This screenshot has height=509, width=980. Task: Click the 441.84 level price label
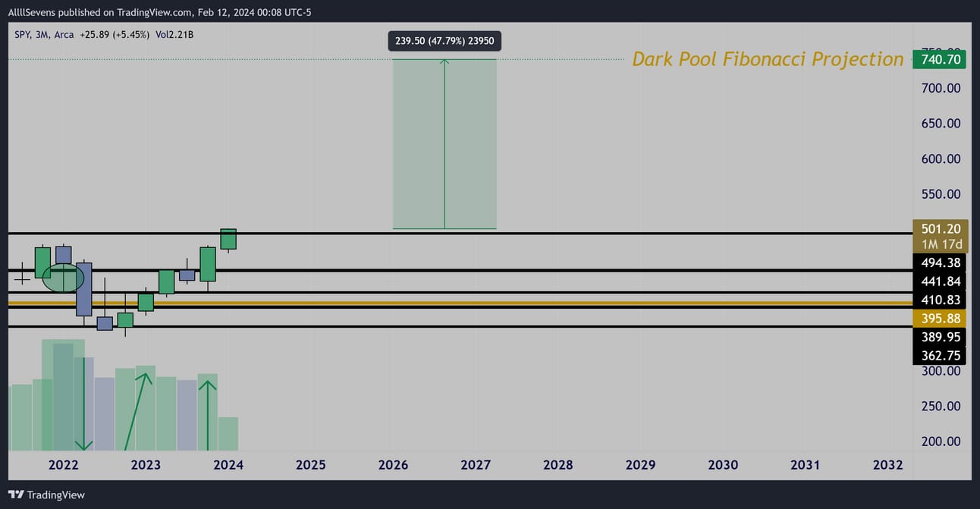pyautogui.click(x=941, y=281)
